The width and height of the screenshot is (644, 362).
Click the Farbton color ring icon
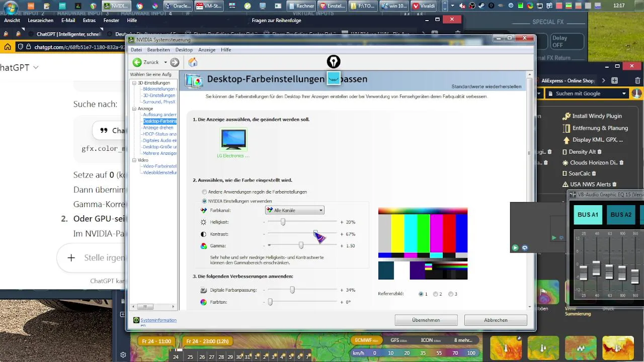[x=203, y=302]
